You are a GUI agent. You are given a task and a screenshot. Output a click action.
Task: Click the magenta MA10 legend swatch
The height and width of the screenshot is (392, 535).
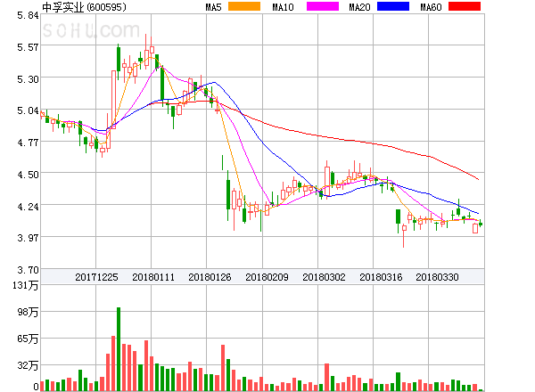pos(323,6)
